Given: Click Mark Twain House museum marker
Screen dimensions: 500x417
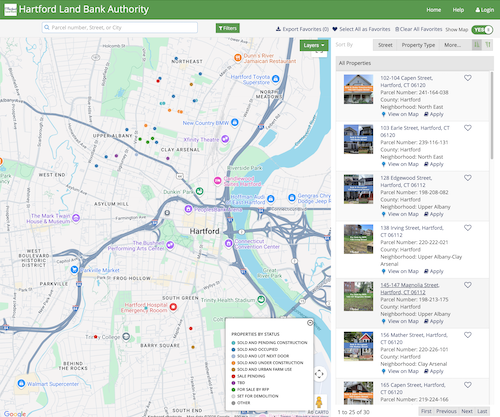Looking at the screenshot, I should (x=76, y=218).
